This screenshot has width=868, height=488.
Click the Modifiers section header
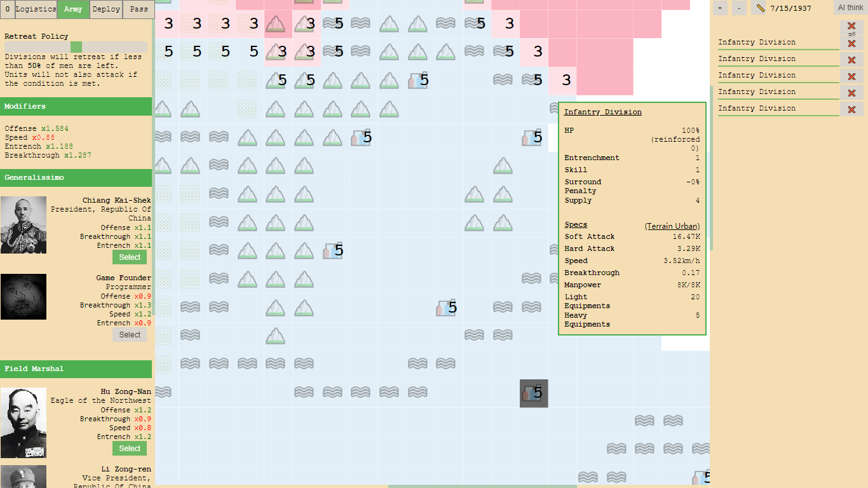tap(76, 106)
